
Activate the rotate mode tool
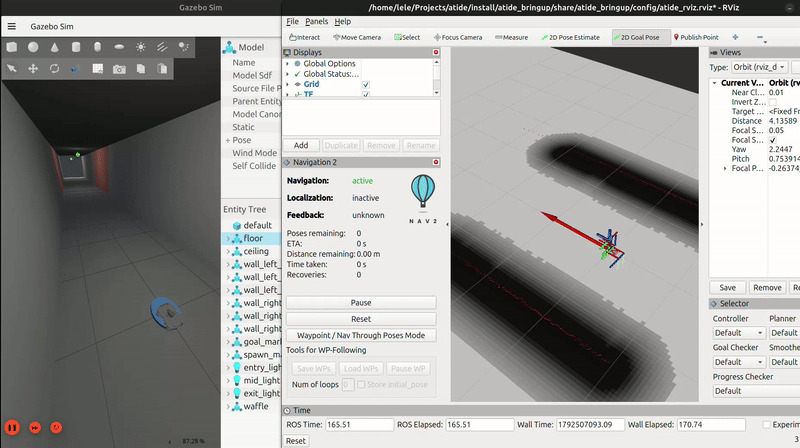55,68
